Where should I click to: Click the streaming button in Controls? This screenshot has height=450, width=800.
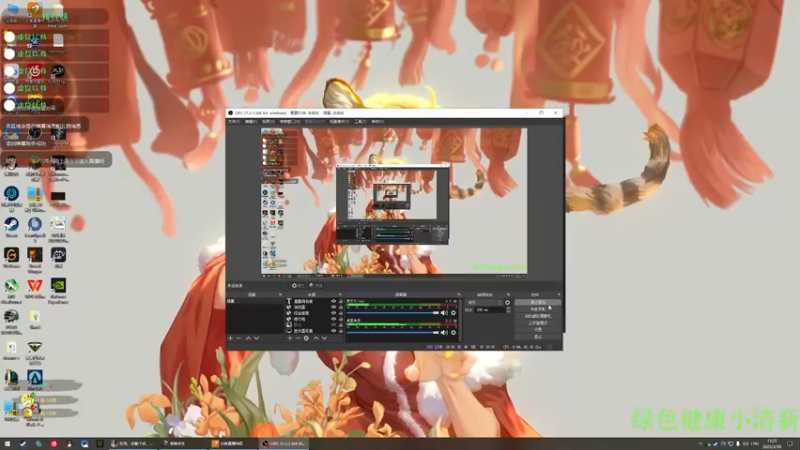(538, 302)
